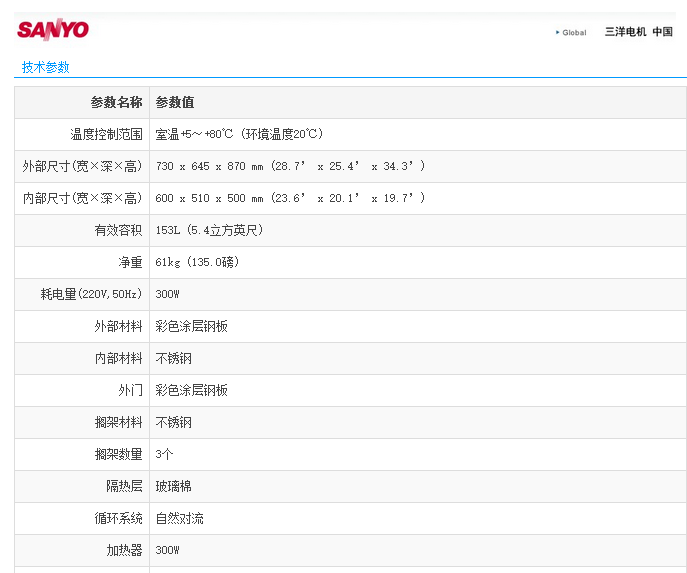
Task: Click the 参数名称 column header
Action: point(116,102)
